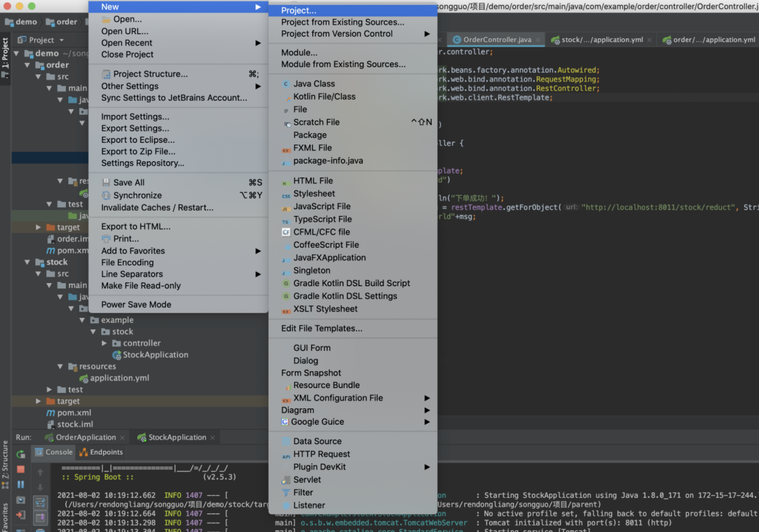Click the Data Source icon
Image resolution: width=759 pixels, height=532 pixels.
pos(286,441)
